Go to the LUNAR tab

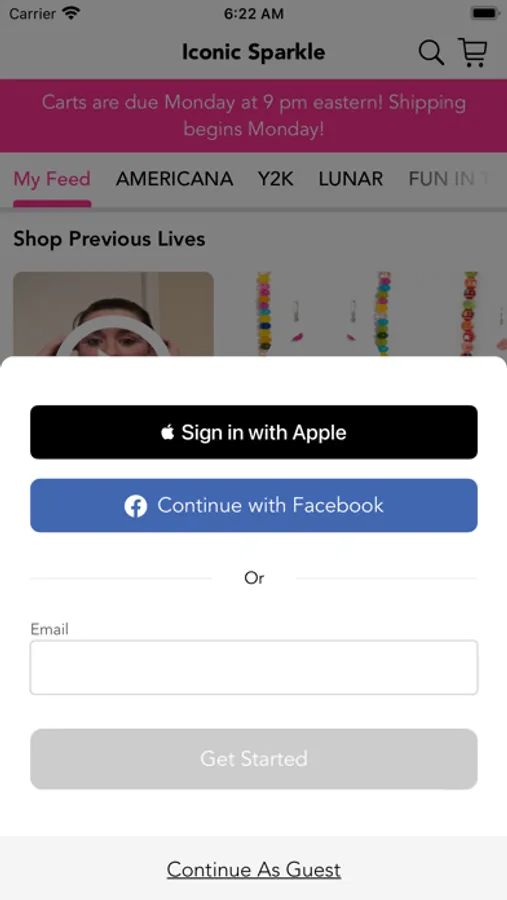coord(351,179)
